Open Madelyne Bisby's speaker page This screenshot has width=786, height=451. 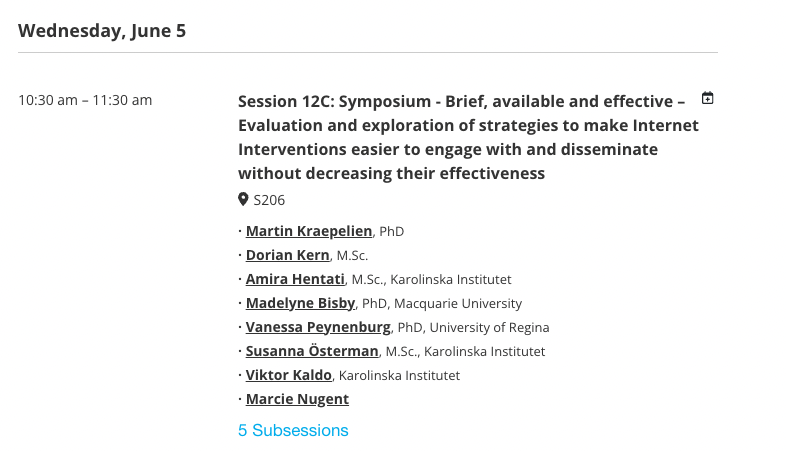[x=300, y=303]
